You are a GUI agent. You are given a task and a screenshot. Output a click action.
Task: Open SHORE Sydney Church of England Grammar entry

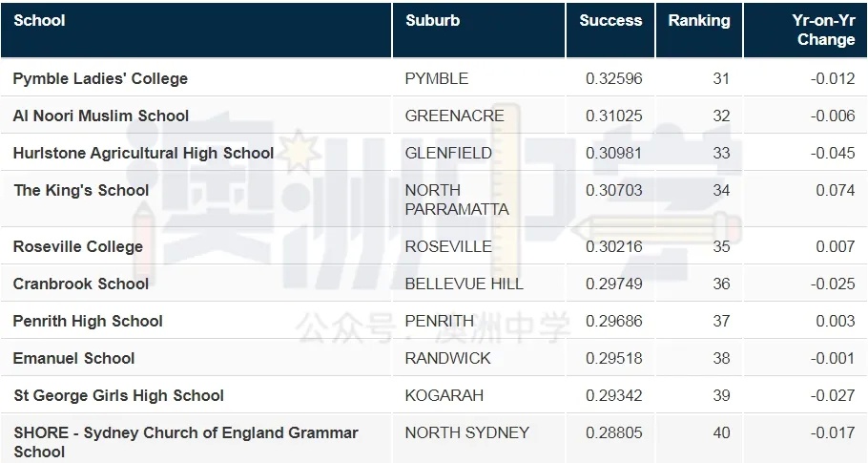[x=186, y=442]
